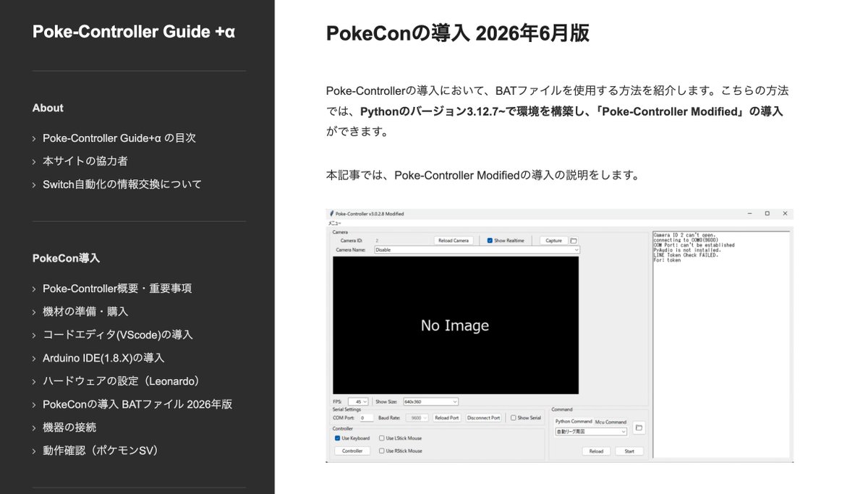Click the Disconnect Port button
This screenshot has width=868, height=494.
point(484,418)
